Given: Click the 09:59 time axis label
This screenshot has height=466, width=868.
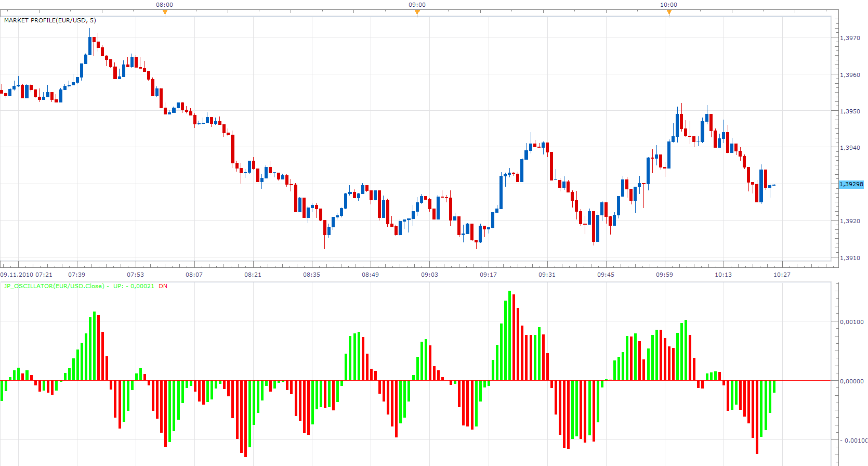Looking at the screenshot, I should coord(664,275).
